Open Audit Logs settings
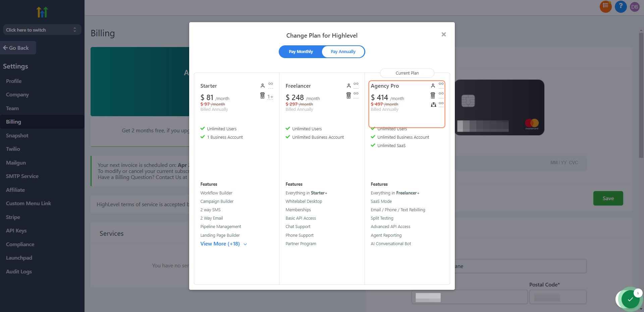Image resolution: width=644 pixels, height=312 pixels. click(x=19, y=271)
